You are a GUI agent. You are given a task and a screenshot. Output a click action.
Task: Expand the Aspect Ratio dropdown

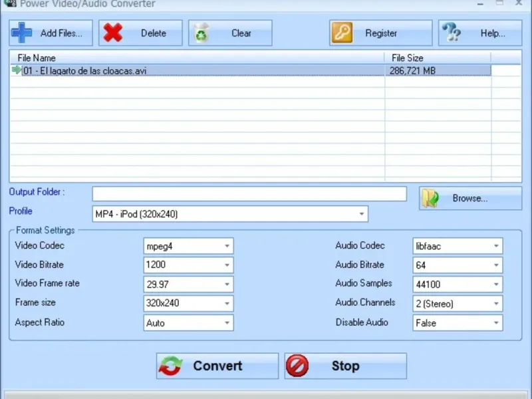click(227, 323)
